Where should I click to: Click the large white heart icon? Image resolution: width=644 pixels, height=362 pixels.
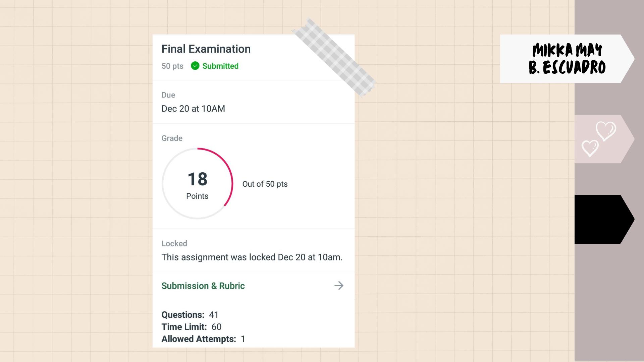click(606, 131)
